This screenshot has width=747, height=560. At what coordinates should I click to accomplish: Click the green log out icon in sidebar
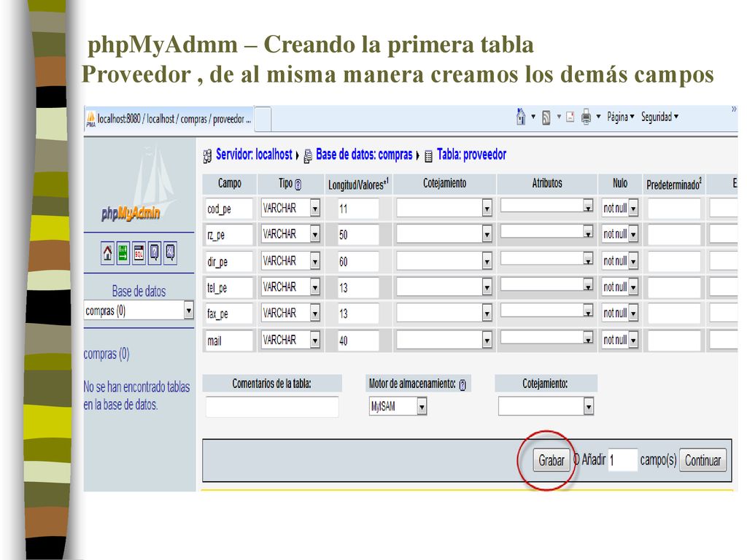tap(123, 253)
